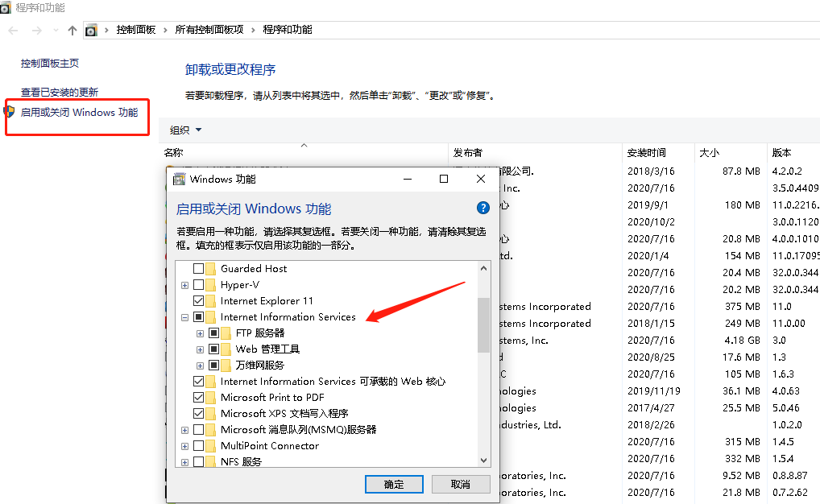Expand the Hyper-V tree node

pyautogui.click(x=184, y=286)
